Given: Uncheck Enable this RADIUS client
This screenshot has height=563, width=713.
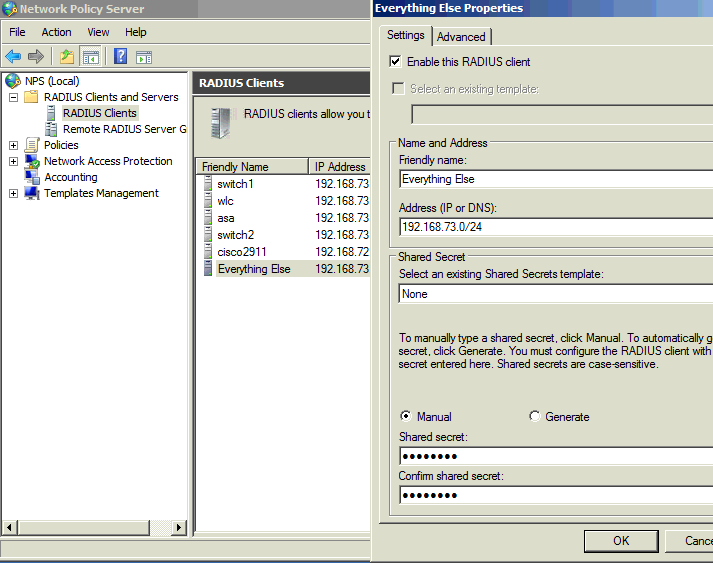Looking at the screenshot, I should pos(396,62).
